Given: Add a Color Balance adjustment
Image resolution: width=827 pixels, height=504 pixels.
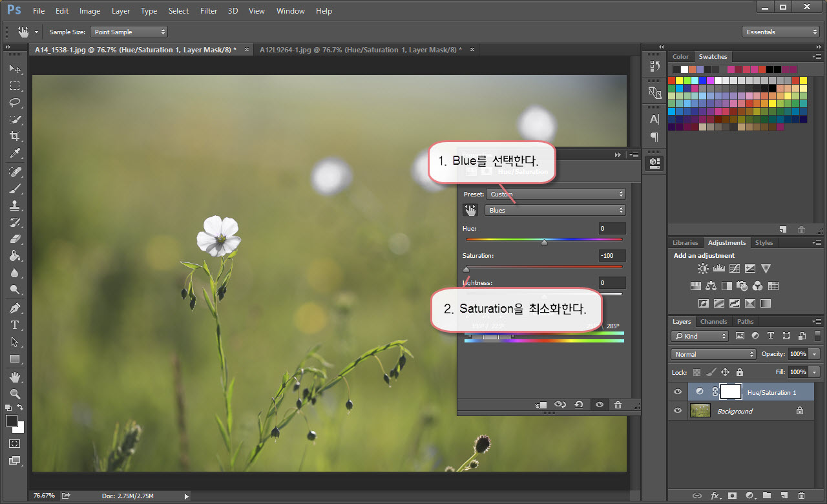Looking at the screenshot, I should pos(711,286).
